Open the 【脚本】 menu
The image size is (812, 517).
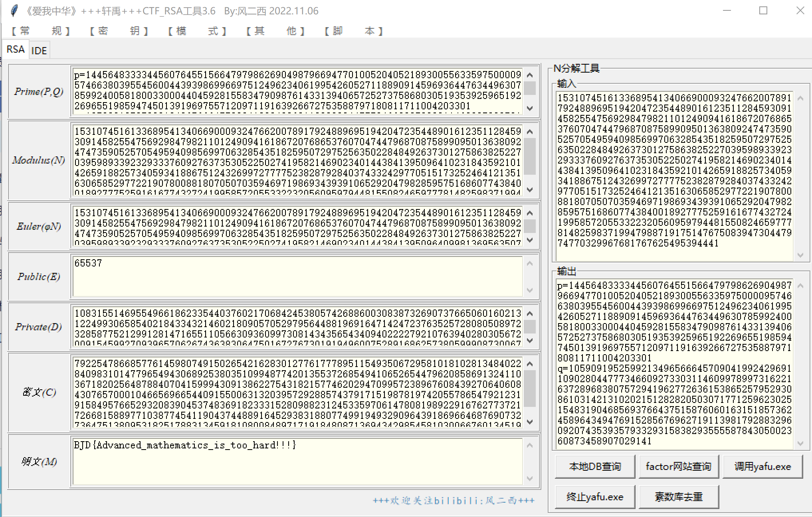point(353,31)
